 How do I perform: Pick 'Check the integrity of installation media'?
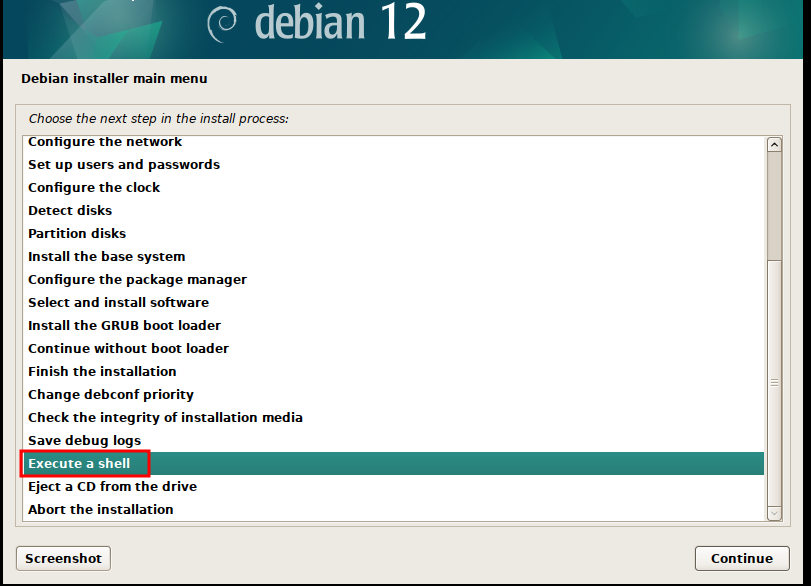[x=393, y=417]
